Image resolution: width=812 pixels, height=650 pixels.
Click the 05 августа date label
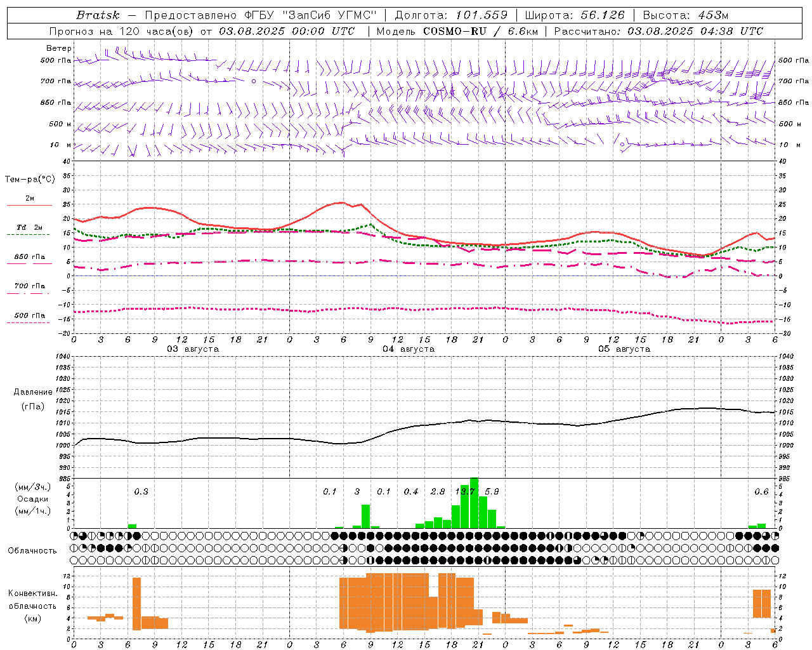pos(624,349)
